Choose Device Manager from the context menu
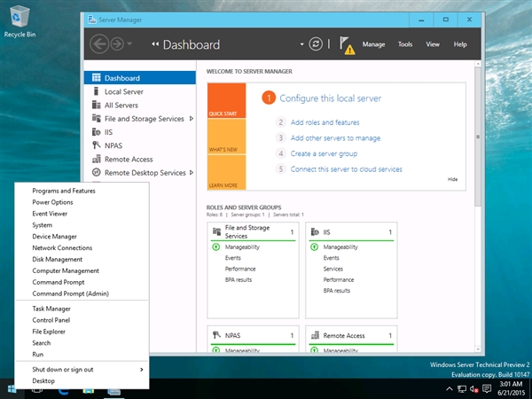The width and height of the screenshot is (532, 399). click(x=54, y=237)
